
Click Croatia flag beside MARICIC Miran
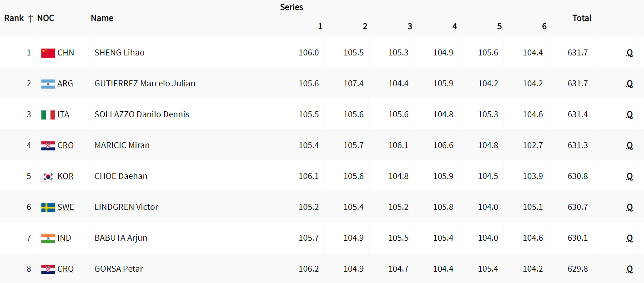tap(48, 145)
